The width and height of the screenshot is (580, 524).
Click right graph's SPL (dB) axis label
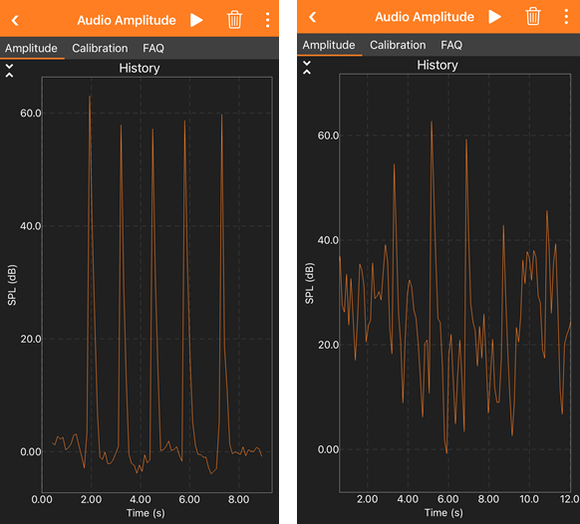310,283
